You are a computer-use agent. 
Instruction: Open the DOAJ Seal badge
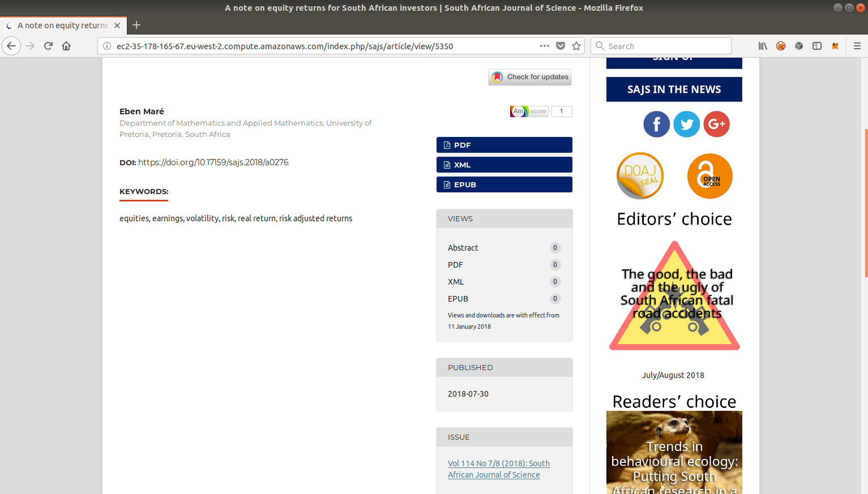pos(640,176)
